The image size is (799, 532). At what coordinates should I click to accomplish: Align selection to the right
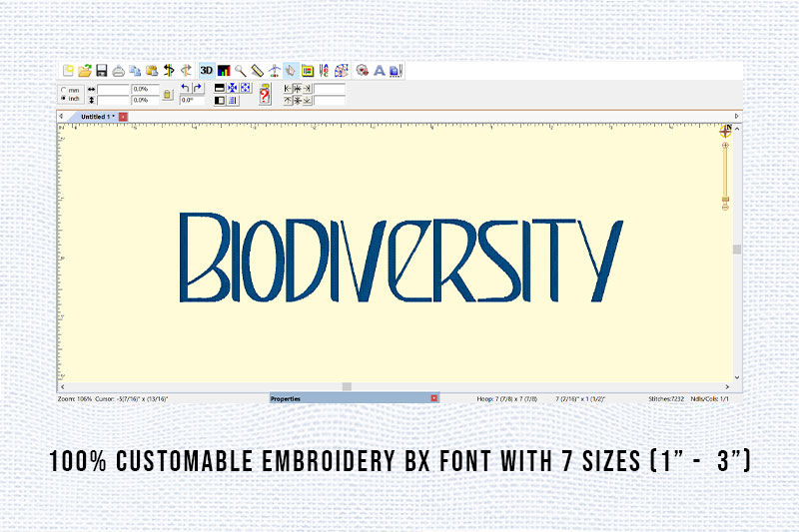click(x=307, y=89)
